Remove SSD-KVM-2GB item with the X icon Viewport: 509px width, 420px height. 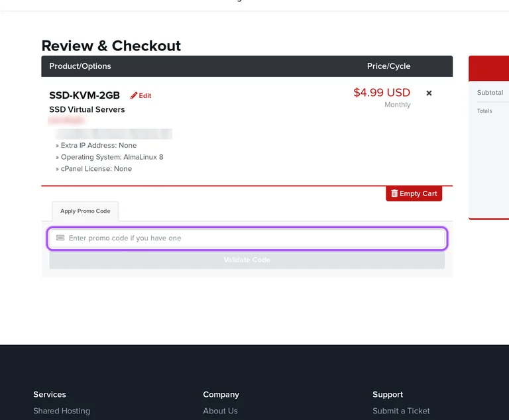[x=429, y=93]
